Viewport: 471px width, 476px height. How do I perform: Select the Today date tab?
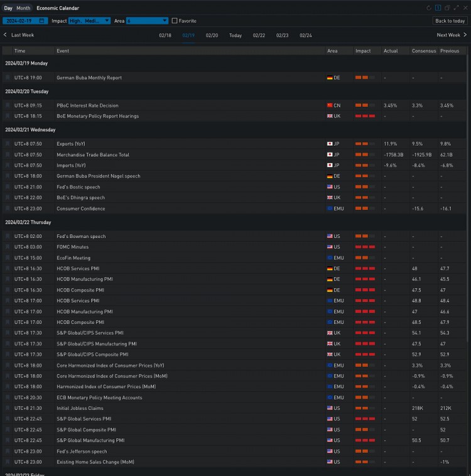pyautogui.click(x=235, y=35)
